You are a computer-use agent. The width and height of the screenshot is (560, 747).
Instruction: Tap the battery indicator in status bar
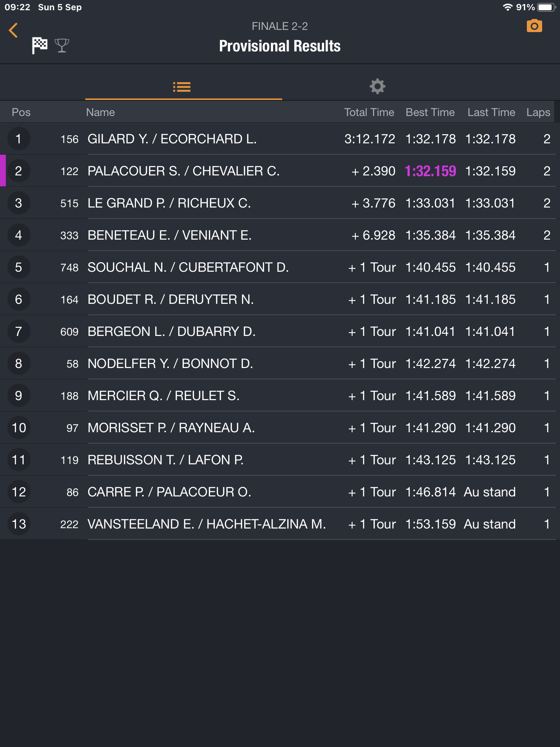tap(546, 7)
